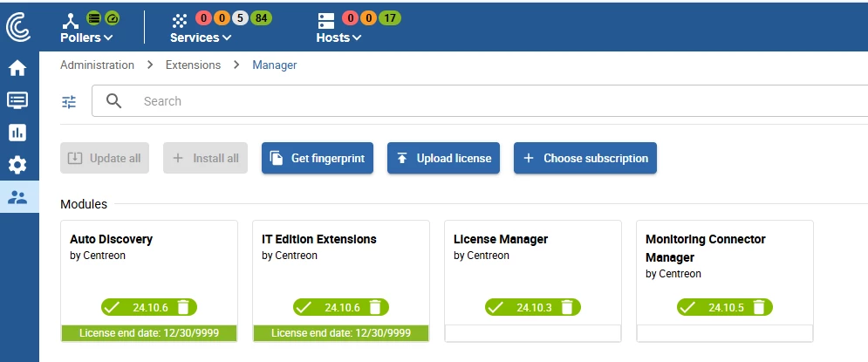The height and width of the screenshot is (362, 868).
Task: Click the Install all button
Action: (205, 158)
